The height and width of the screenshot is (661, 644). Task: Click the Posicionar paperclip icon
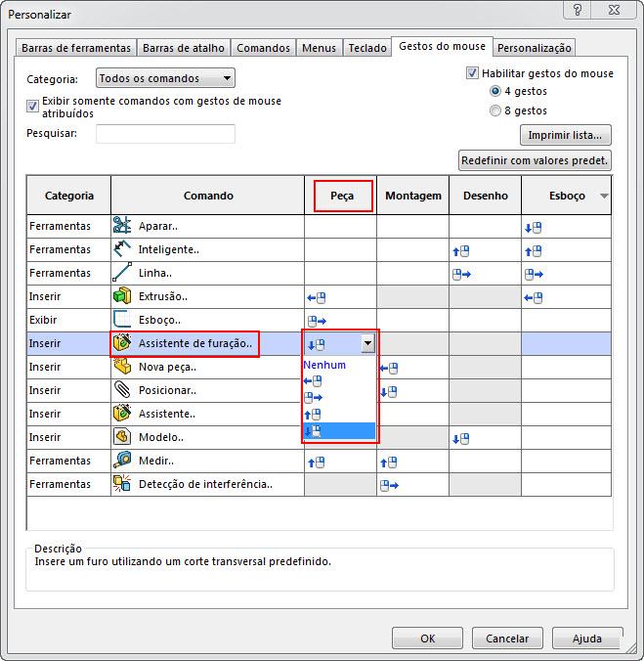tap(122, 390)
